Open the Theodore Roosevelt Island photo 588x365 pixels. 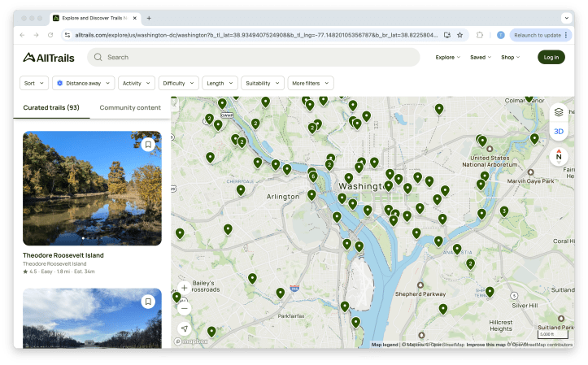[92, 187]
